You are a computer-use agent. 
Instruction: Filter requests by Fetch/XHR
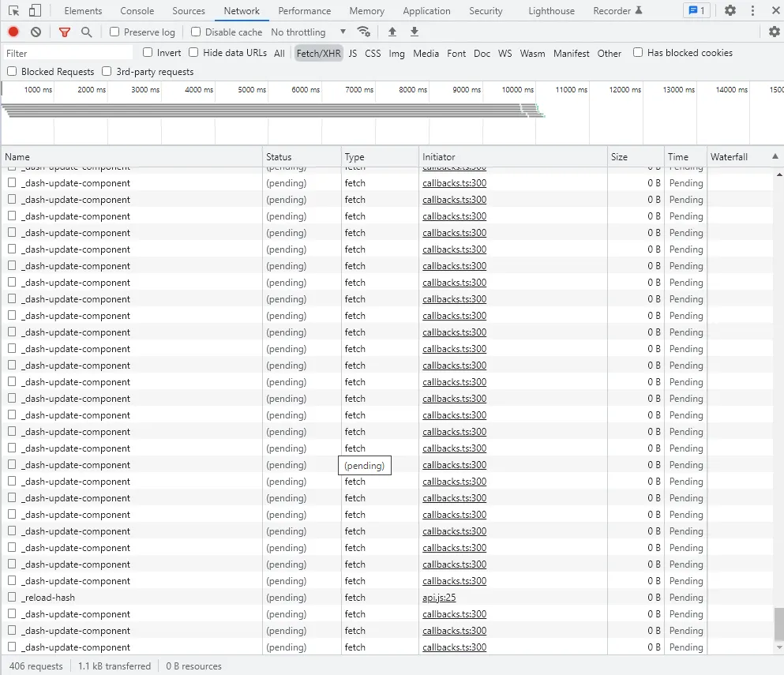pyautogui.click(x=318, y=54)
